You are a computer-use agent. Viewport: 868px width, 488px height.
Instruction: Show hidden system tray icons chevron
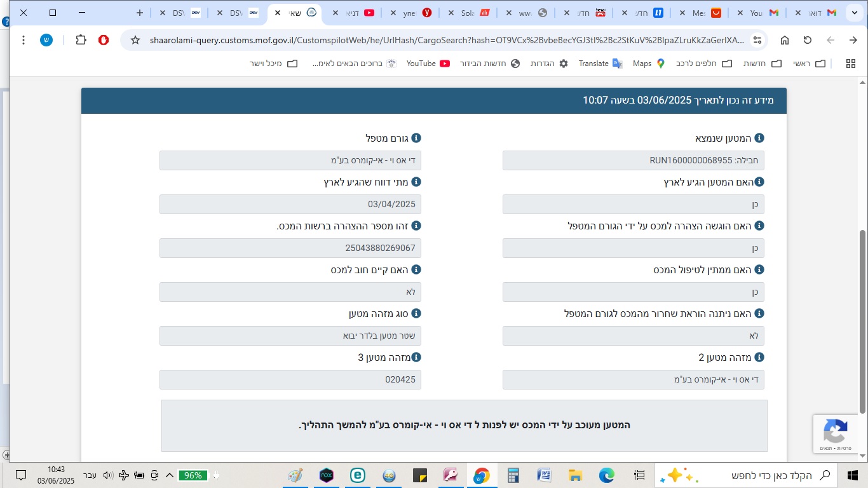pos(170,475)
